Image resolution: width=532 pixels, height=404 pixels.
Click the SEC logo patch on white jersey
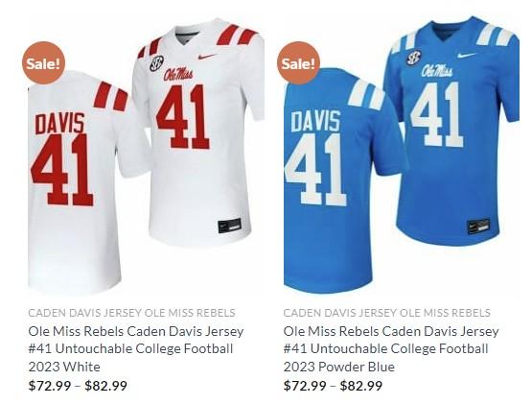157,63
